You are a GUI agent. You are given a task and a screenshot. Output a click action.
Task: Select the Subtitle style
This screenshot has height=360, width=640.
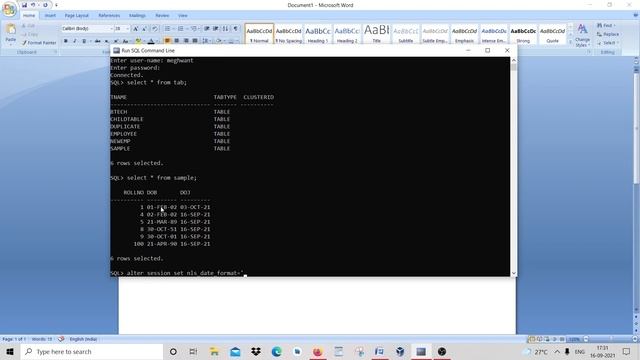click(x=406, y=34)
